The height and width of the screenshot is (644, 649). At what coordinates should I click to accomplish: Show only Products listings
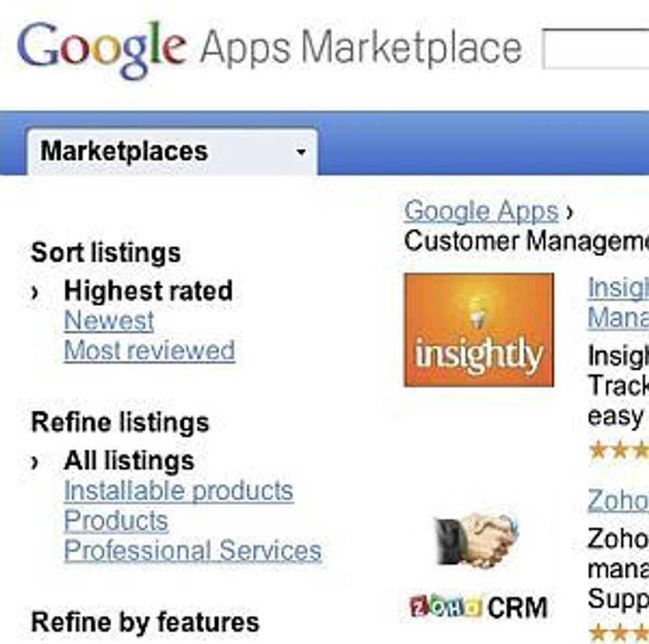click(x=116, y=521)
